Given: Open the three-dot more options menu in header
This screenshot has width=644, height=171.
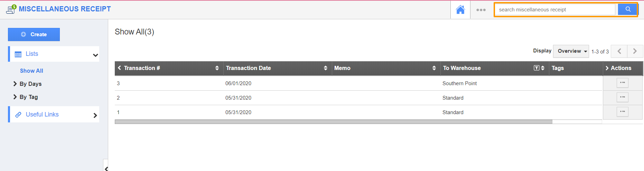Looking at the screenshot, I should (x=481, y=10).
